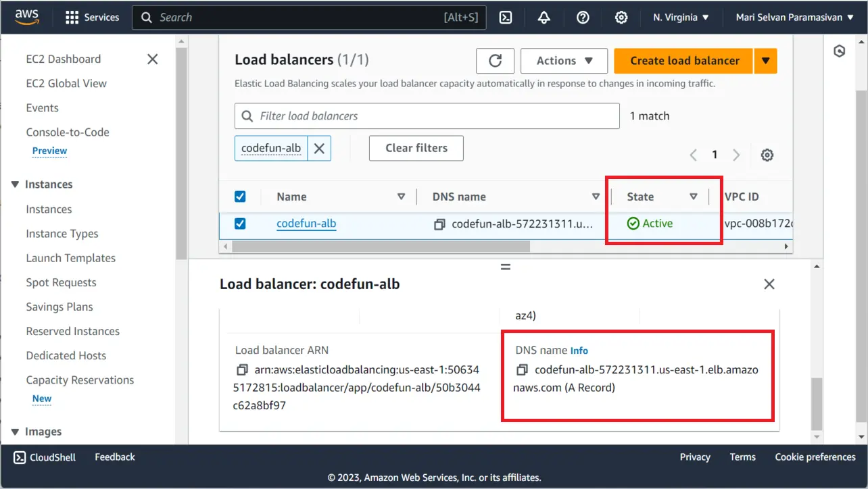The image size is (868, 489).
Task: Open Spot Requests
Action: point(61,282)
